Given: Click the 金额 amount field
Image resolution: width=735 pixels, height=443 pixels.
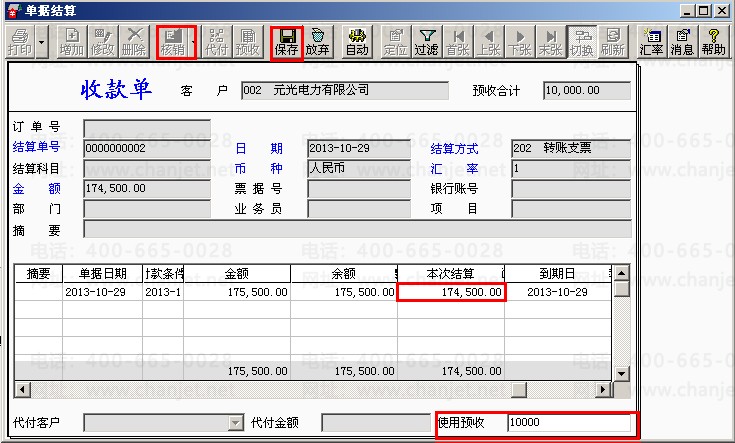Looking at the screenshot, I should (x=147, y=188).
